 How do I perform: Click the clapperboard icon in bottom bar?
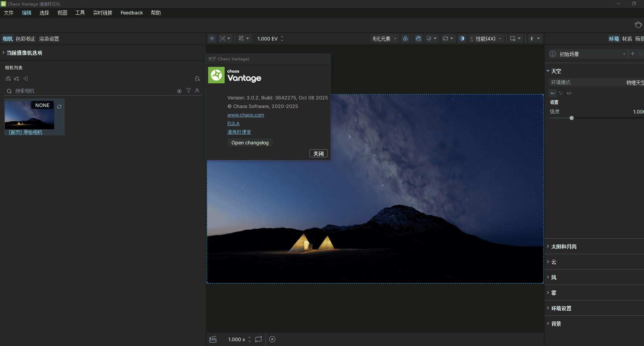click(x=213, y=339)
